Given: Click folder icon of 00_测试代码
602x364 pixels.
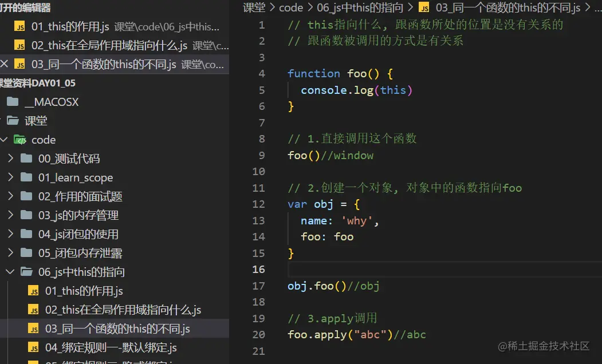Looking at the screenshot, I should (26, 159).
